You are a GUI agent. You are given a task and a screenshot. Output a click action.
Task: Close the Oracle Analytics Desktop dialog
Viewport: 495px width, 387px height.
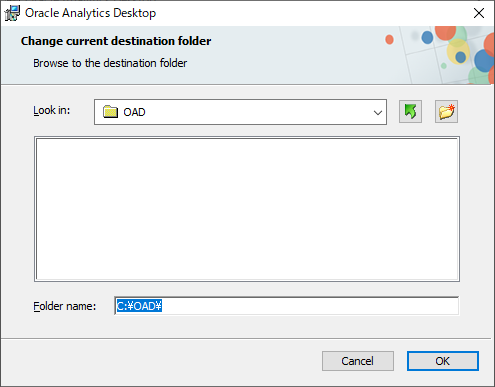click(479, 13)
